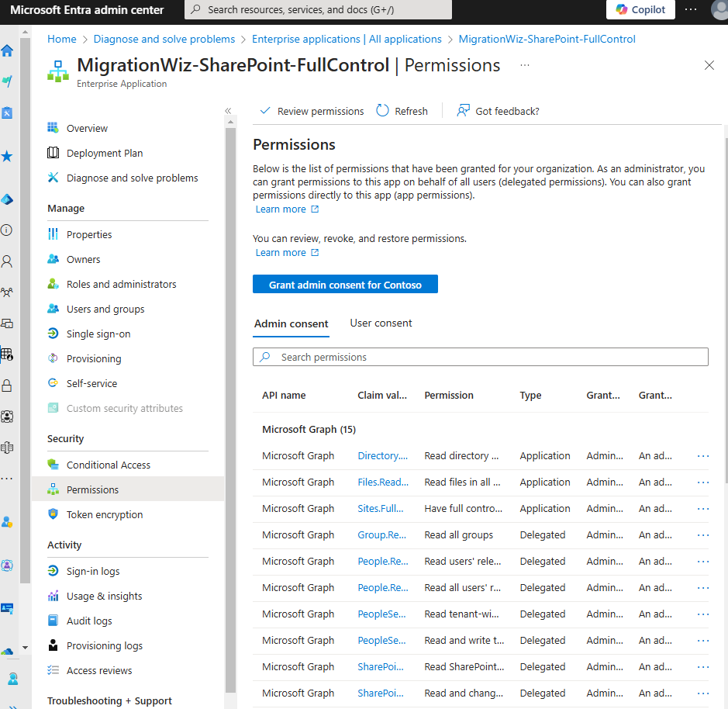Open ellipsis for Read tenant-wide row
The width and height of the screenshot is (728, 709).
pyautogui.click(x=703, y=614)
